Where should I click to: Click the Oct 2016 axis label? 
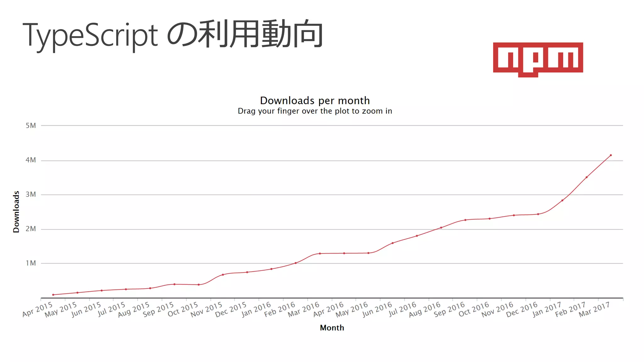[x=474, y=309]
